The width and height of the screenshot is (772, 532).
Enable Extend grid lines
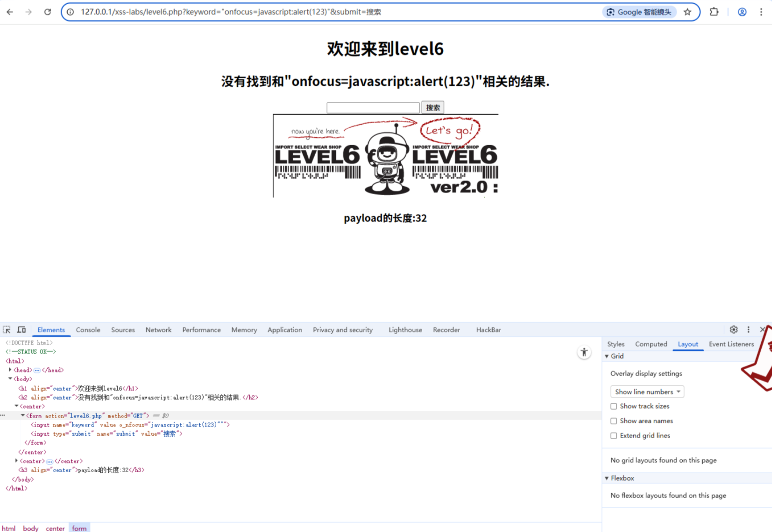click(x=614, y=435)
